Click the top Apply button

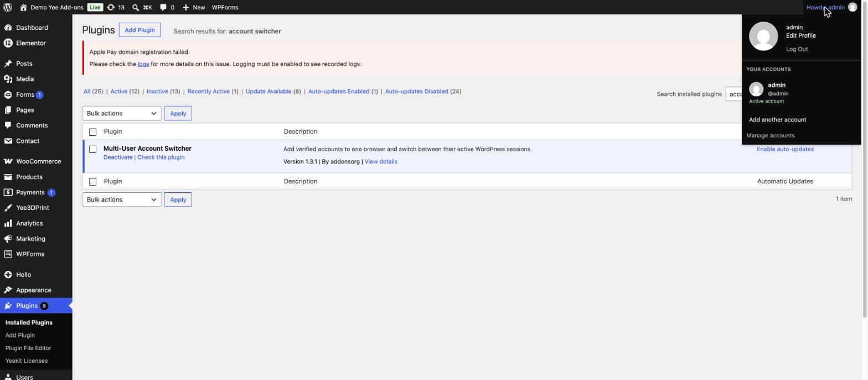click(x=178, y=114)
